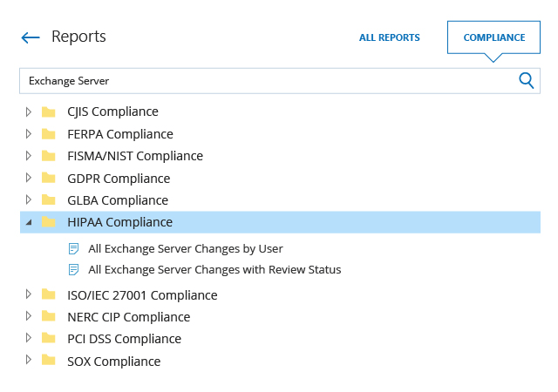Click the back arrow next to Reports
The width and height of the screenshot is (558, 392).
pyautogui.click(x=31, y=37)
